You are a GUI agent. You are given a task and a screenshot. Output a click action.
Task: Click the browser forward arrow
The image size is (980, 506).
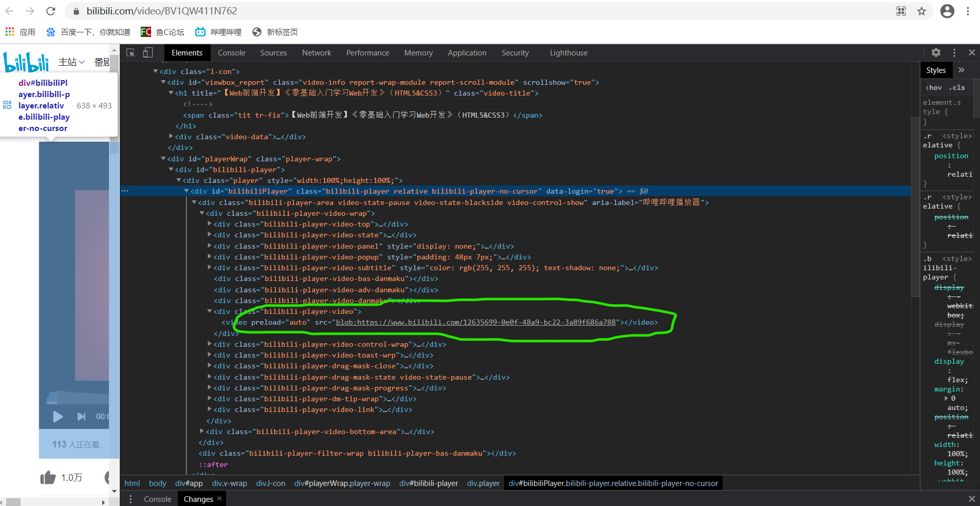(x=30, y=11)
